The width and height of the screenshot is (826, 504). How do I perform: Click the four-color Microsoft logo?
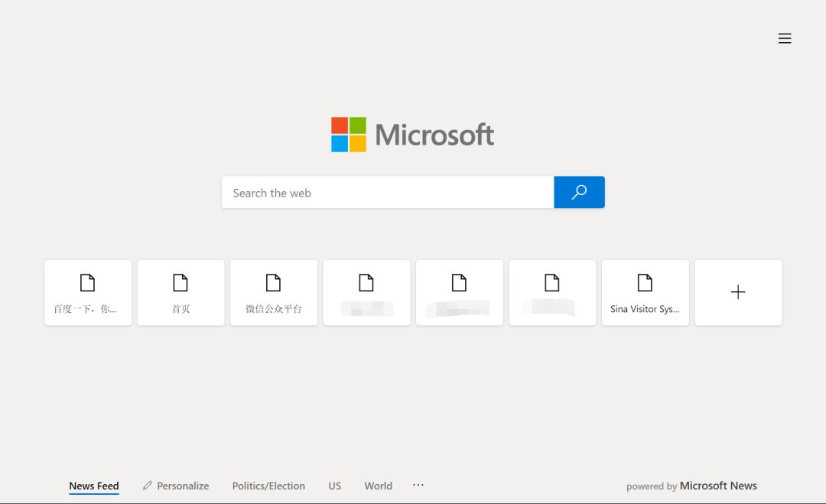click(349, 135)
